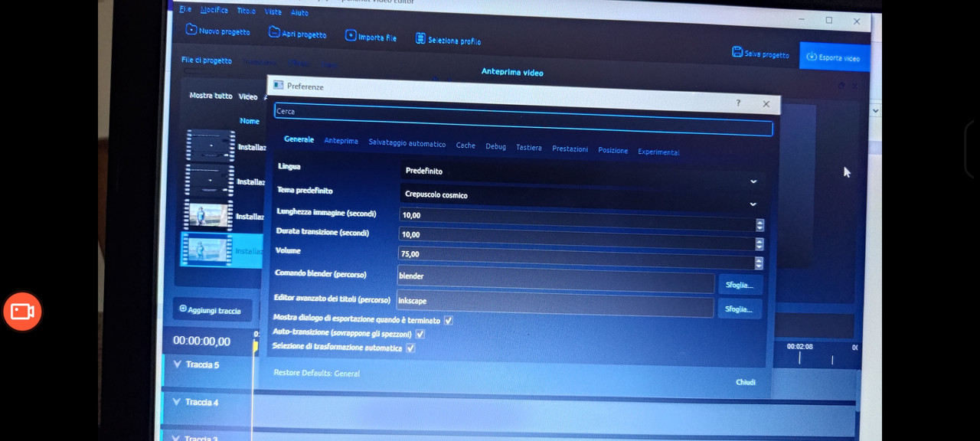Viewport: 980px width, 441px height.
Task: Select the Mostra tutto filter
Action: click(211, 96)
